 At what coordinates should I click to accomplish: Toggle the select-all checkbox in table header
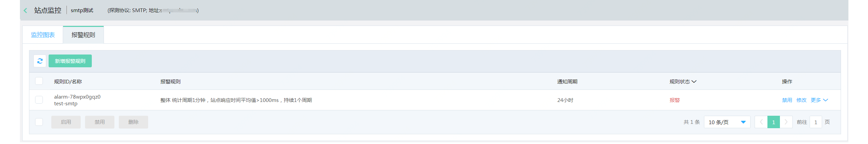coord(39,81)
